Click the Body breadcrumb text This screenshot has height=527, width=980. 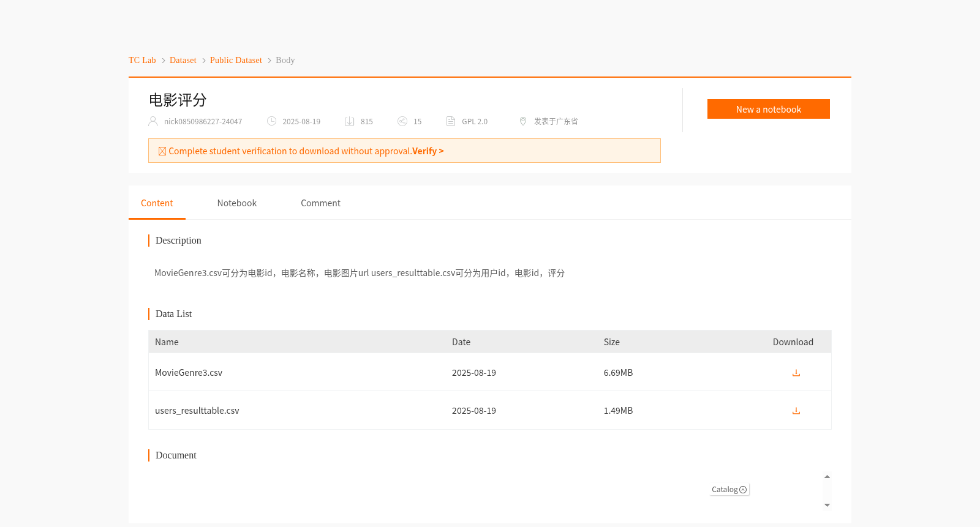tap(285, 60)
